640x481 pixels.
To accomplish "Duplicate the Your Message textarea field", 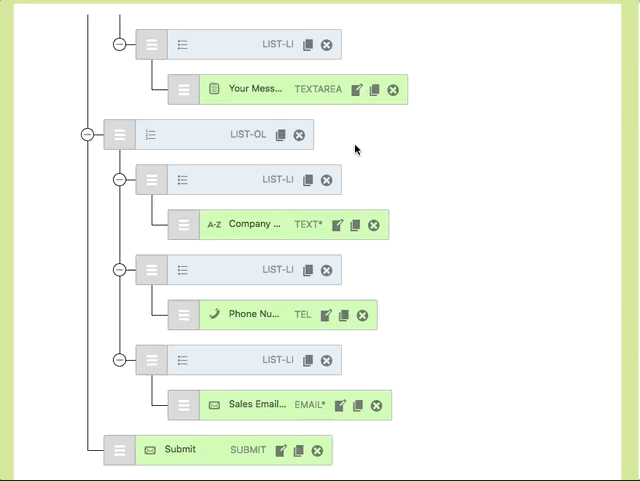I will tap(375, 90).
